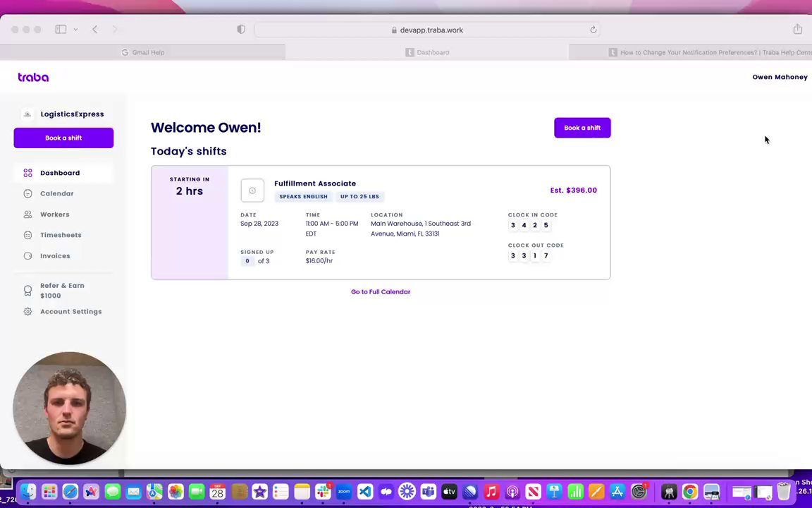This screenshot has width=812, height=508.
Task: Open Finder from the dock
Action: 28,491
